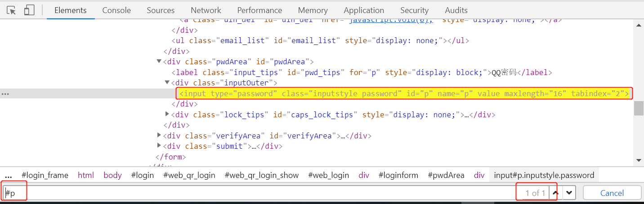Image resolution: width=644 pixels, height=204 pixels.
Task: Select the body breadcrumb
Action: pyautogui.click(x=112, y=175)
